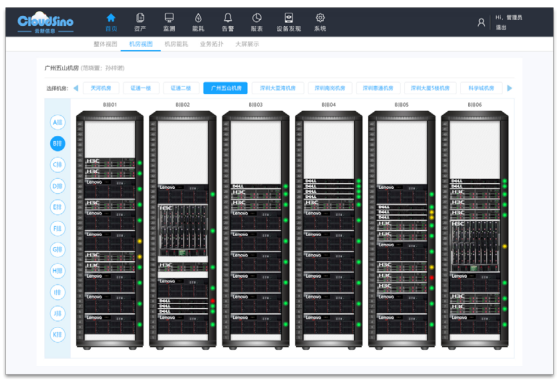Click the B排02 rack label
This screenshot has width=560, height=381.
coord(182,105)
